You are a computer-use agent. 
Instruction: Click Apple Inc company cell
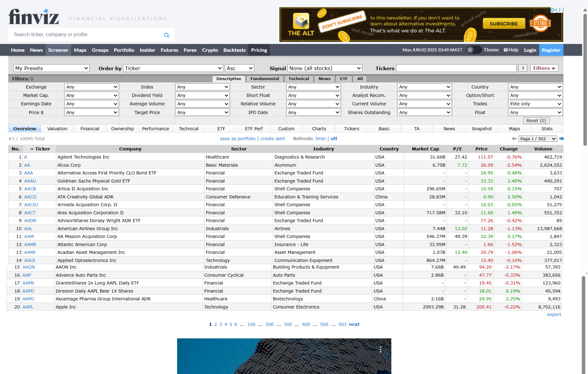[128, 307]
